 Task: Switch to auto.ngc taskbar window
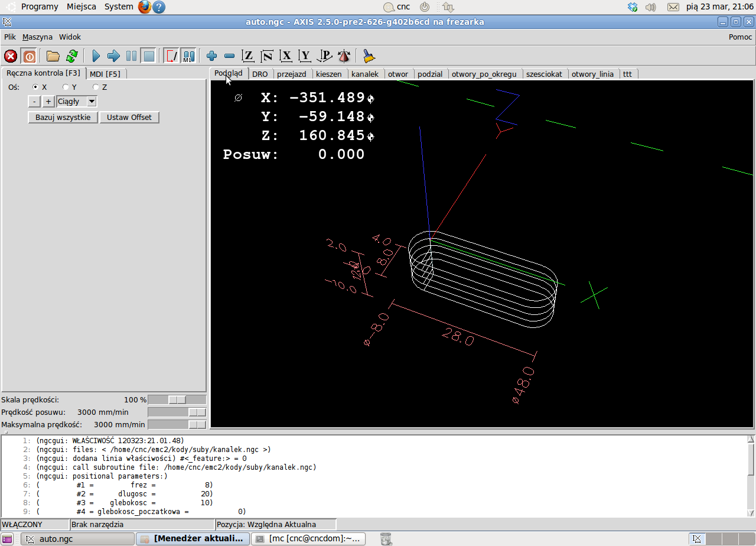(x=77, y=538)
